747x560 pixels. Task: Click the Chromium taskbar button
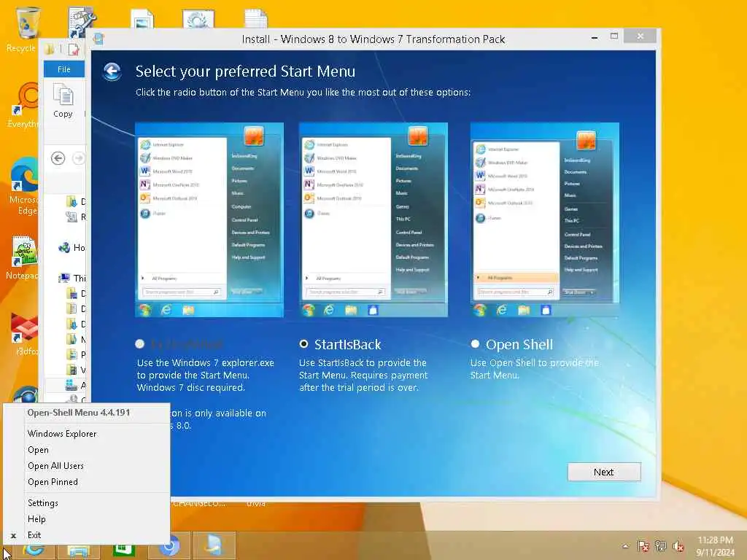(x=169, y=545)
